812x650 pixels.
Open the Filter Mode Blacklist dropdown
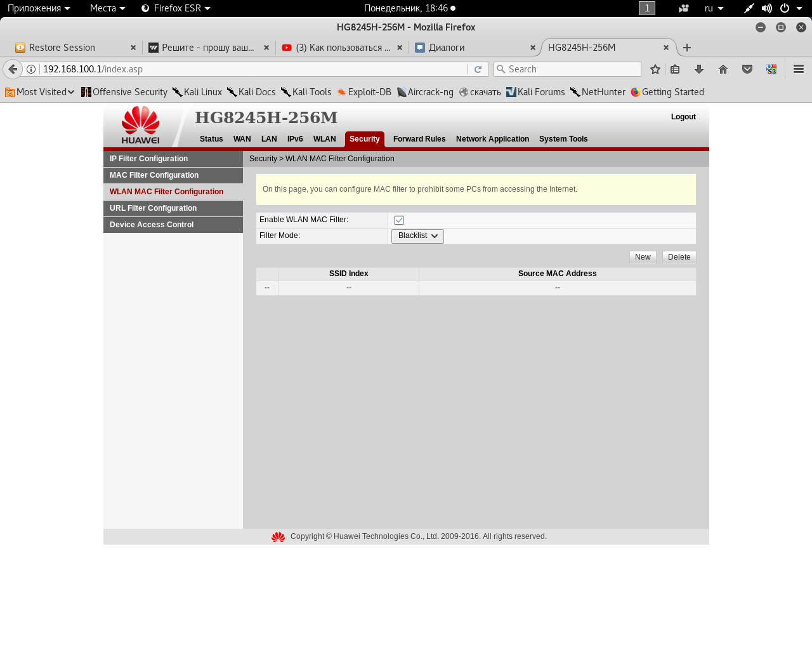point(417,236)
